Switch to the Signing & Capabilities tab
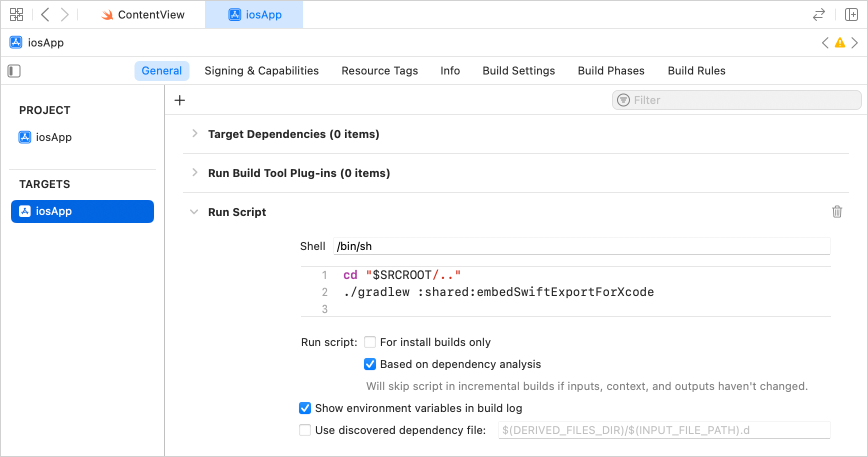Viewport: 868px width, 457px height. pyautogui.click(x=261, y=70)
